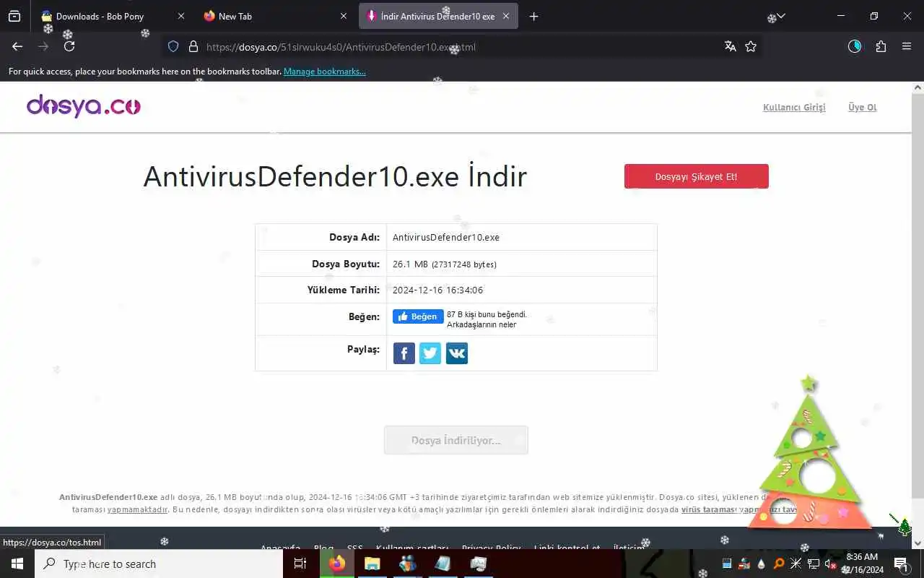The image size is (924, 578).
Task: Open the Extensions puzzle-piece icon
Action: 881,46
